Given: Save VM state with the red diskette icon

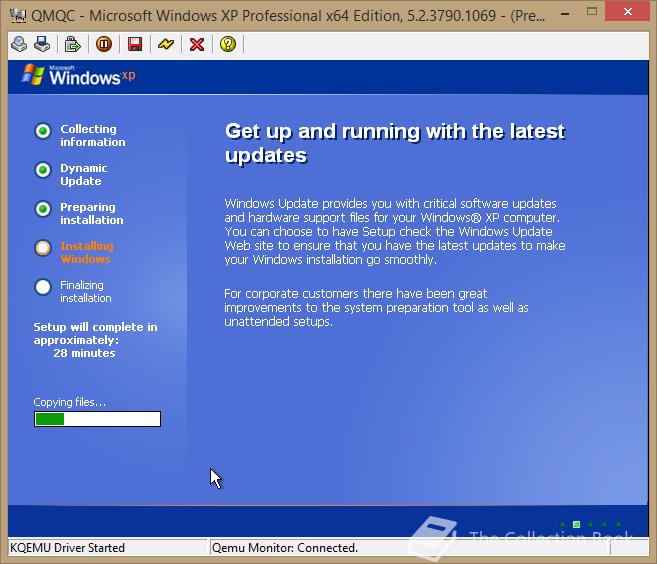Looking at the screenshot, I should [135, 44].
